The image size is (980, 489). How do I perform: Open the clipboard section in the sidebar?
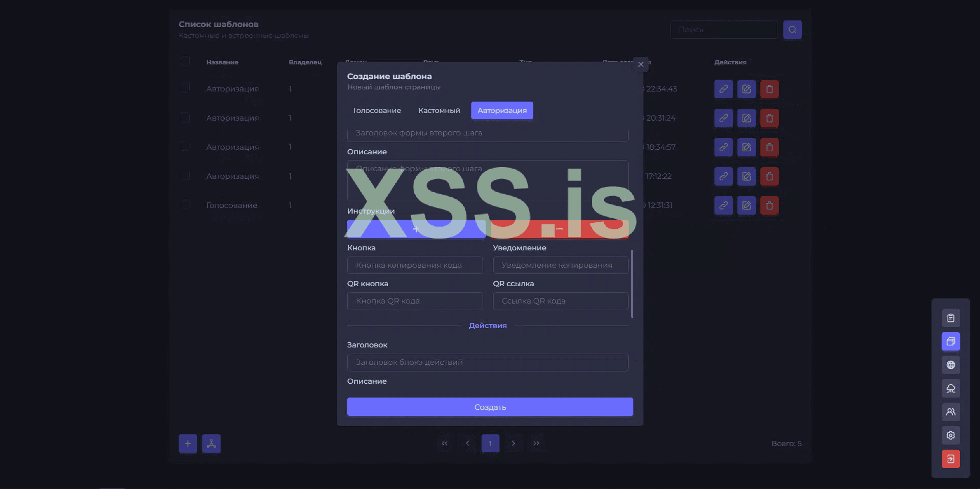coord(950,318)
